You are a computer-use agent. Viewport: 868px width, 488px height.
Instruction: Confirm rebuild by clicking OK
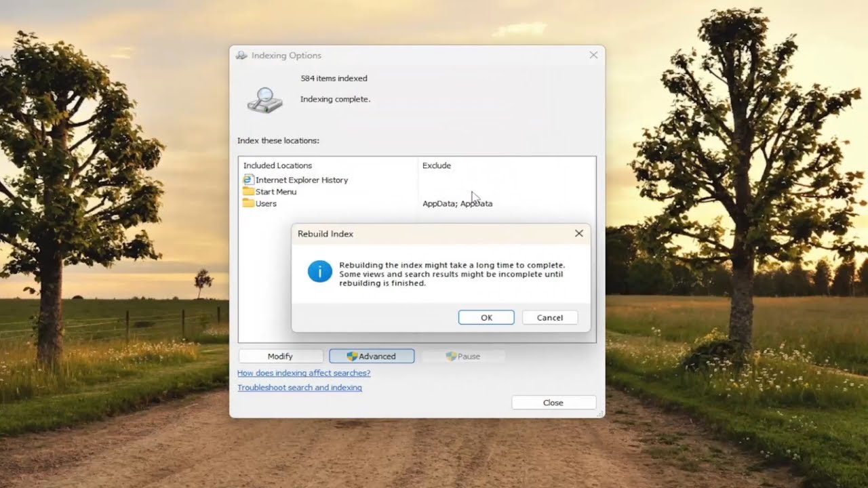point(486,317)
